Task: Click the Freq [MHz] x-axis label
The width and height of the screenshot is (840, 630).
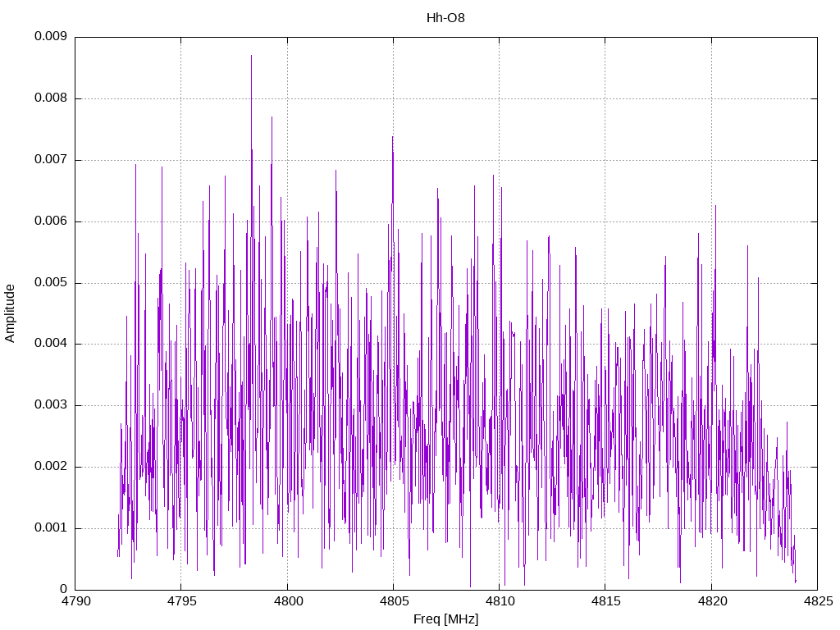Action: pyautogui.click(x=445, y=619)
